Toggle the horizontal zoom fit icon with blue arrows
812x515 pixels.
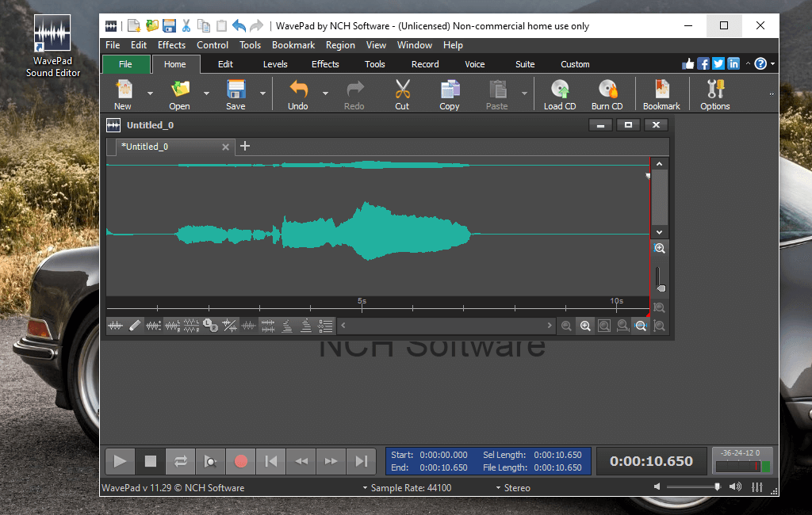(641, 326)
